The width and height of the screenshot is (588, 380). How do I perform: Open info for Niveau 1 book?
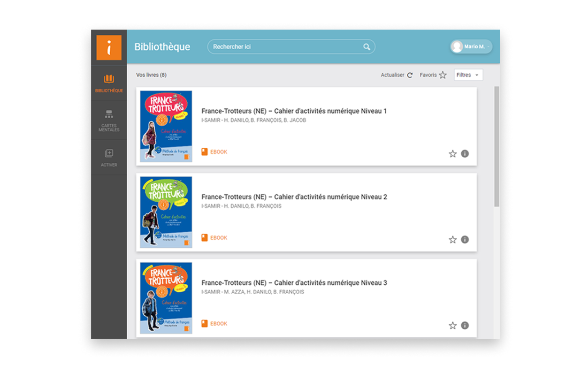point(465,153)
